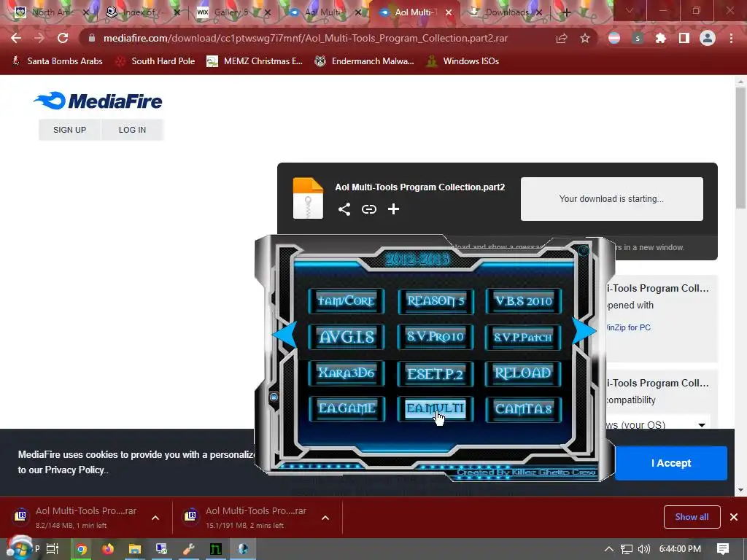Go back to the previous page
Image resolution: width=747 pixels, height=560 pixels.
(x=16, y=38)
